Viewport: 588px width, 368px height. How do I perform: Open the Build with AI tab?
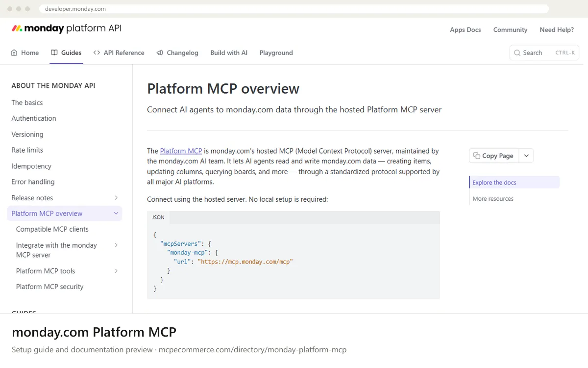229,53
